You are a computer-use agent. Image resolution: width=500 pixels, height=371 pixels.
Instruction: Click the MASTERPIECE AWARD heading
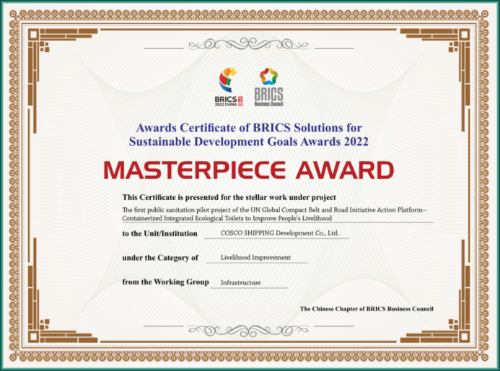pyautogui.click(x=249, y=170)
